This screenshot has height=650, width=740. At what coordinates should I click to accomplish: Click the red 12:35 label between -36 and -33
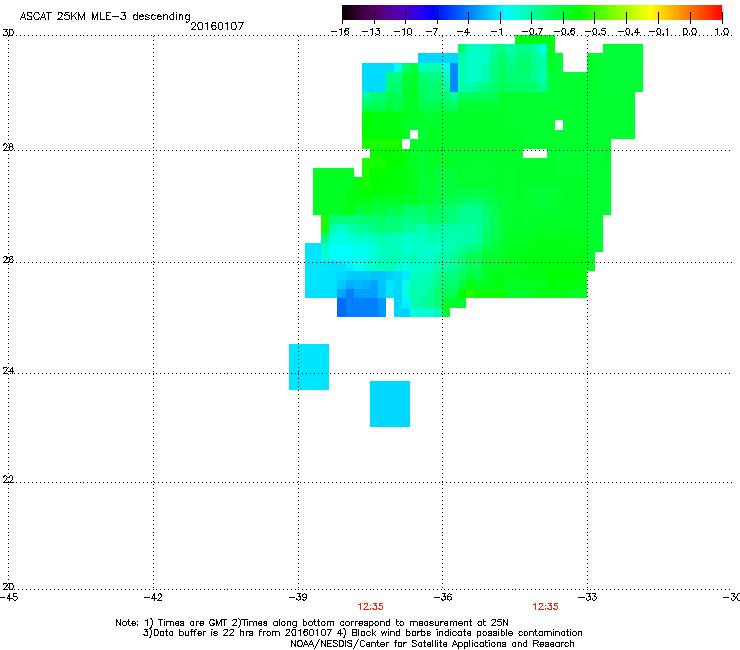point(546,607)
